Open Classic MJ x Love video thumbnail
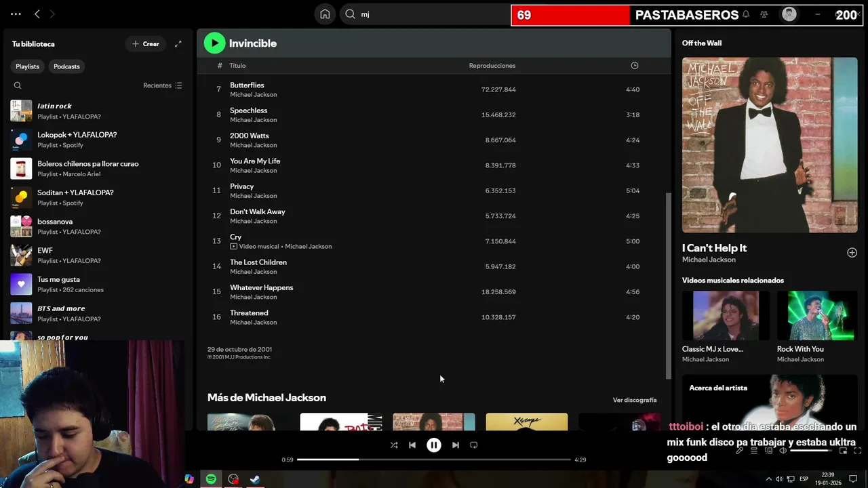The image size is (868, 488). coord(726,315)
